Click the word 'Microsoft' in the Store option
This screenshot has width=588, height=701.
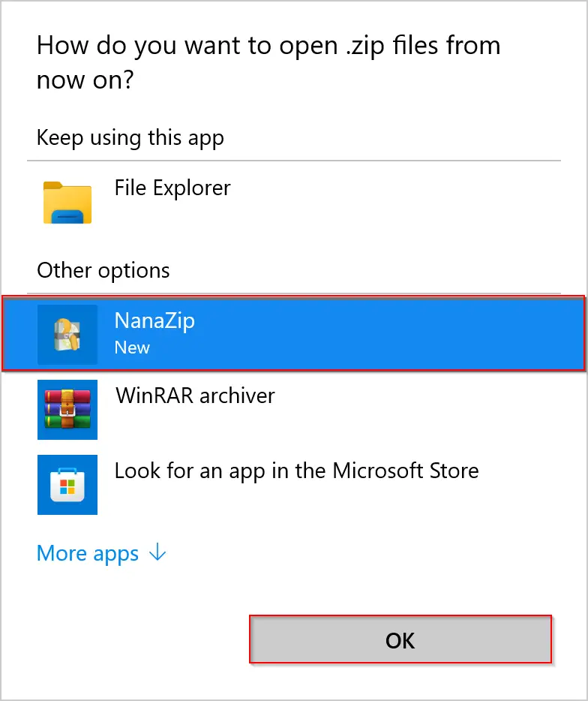378,471
